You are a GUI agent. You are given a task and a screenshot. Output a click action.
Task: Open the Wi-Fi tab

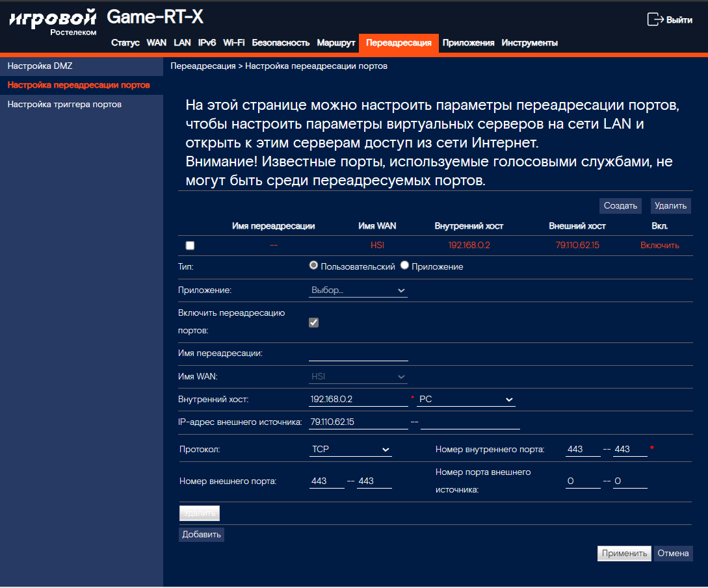coord(233,43)
